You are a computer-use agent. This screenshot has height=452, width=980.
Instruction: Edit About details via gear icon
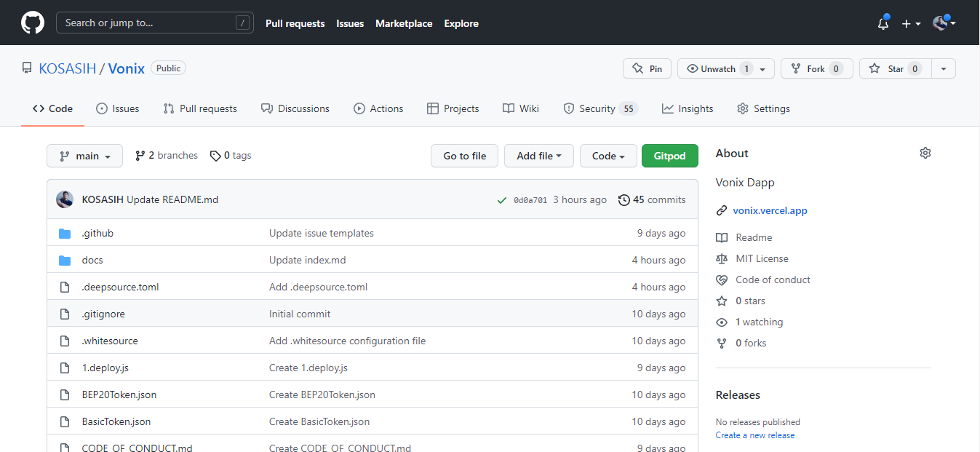click(925, 153)
